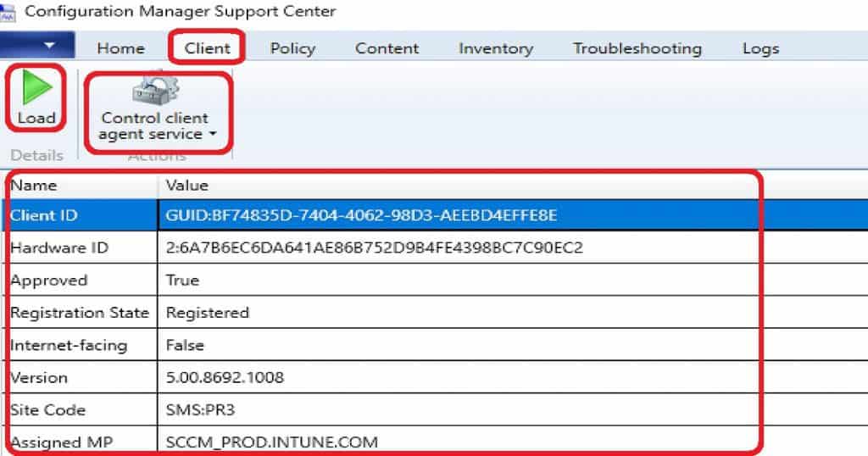Click the Approved value True

tap(182, 280)
